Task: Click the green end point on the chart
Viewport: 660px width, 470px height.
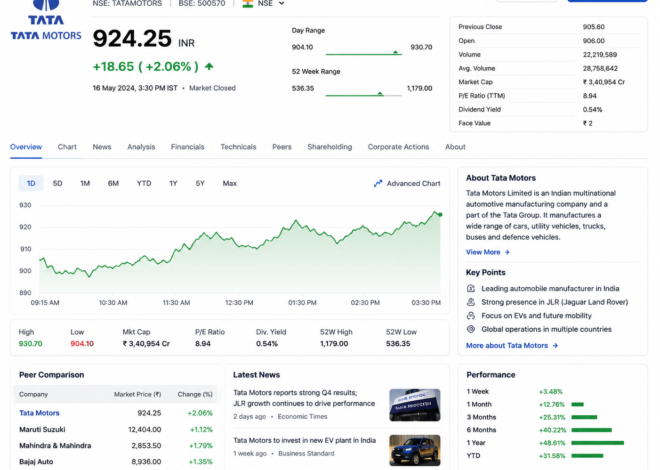Action: pyautogui.click(x=440, y=215)
